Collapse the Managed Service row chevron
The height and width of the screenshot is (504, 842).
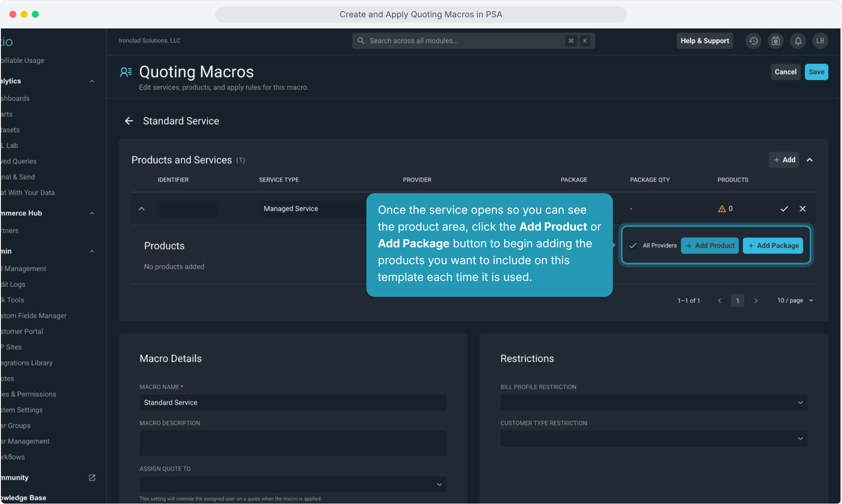coord(141,209)
